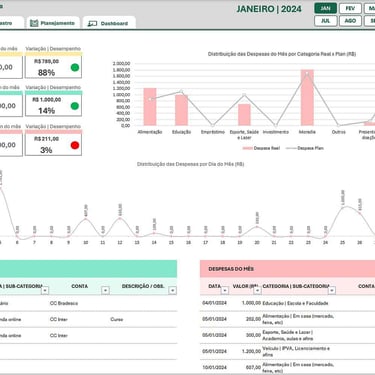The height and width of the screenshot is (375, 375).
Task: Click the green indicator beside 88%
Action: [75, 68]
